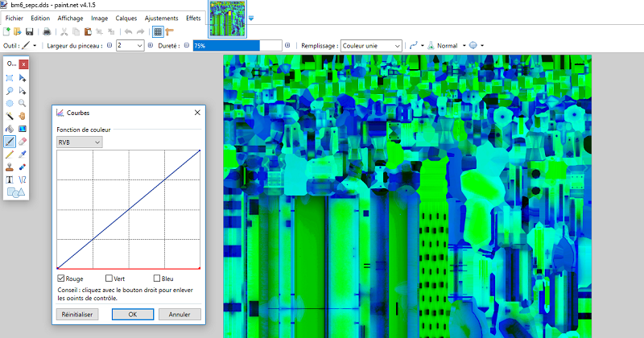Image resolution: width=644 pixels, height=338 pixels.
Task: Open the antialiasing options dropdown arrow
Action: tap(422, 46)
